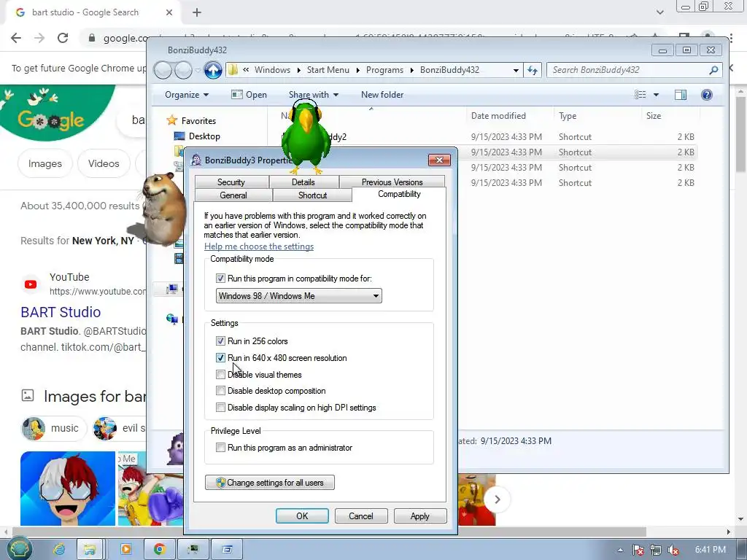
Task: Open a new Chrome tab
Action: tap(197, 13)
